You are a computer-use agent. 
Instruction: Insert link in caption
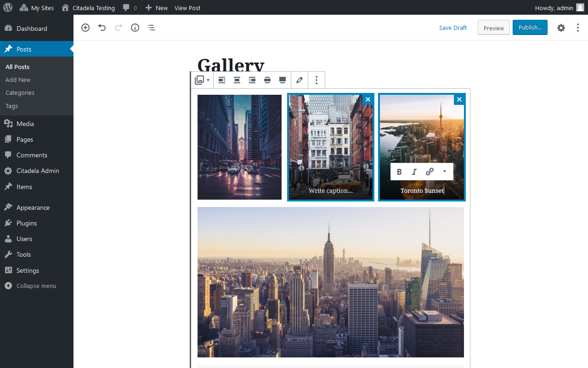pos(430,172)
